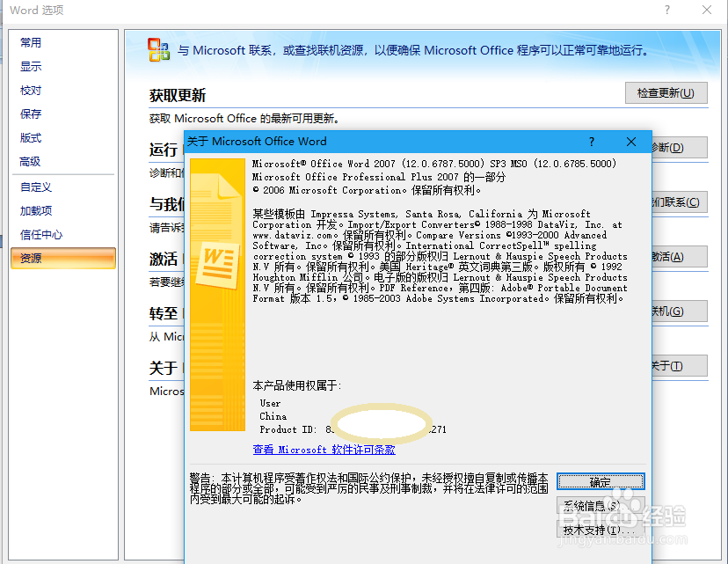The height and width of the screenshot is (564, 728).
Task: Close the Word 选项 window
Action: click(x=707, y=10)
